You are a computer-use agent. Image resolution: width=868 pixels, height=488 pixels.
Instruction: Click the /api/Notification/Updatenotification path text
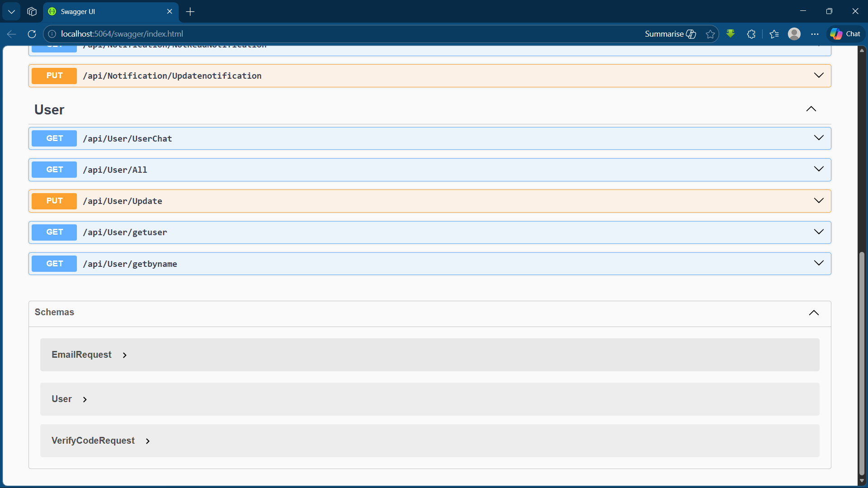coord(172,76)
